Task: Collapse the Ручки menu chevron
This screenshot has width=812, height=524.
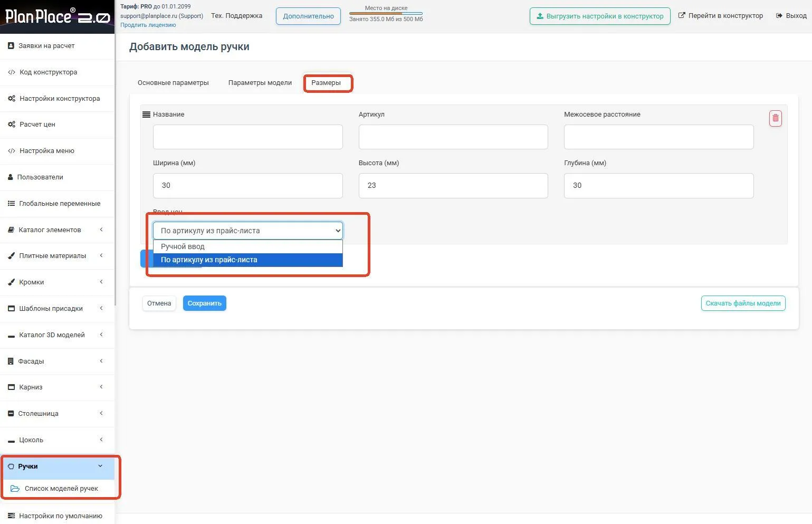Action: pos(100,466)
